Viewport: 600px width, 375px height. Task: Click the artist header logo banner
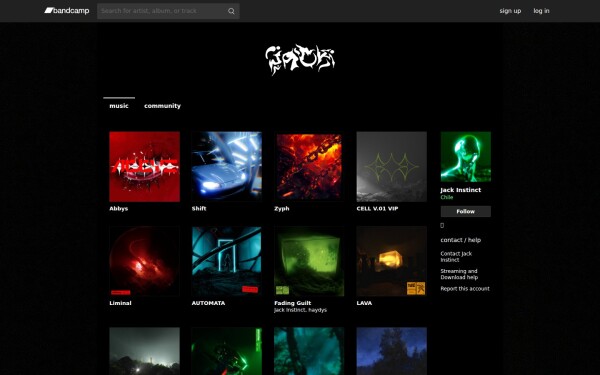(x=300, y=60)
